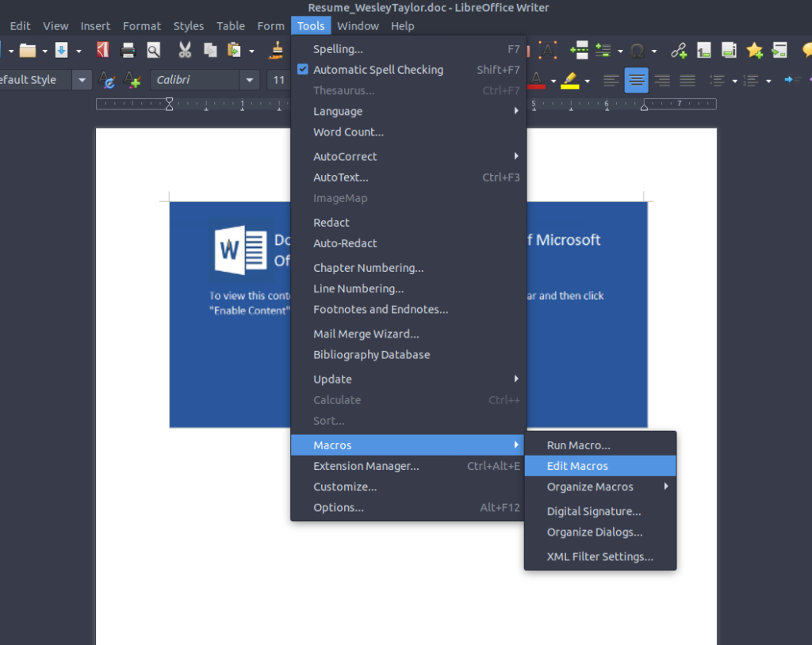
Task: Click the font size field showing 11
Action: (x=278, y=80)
